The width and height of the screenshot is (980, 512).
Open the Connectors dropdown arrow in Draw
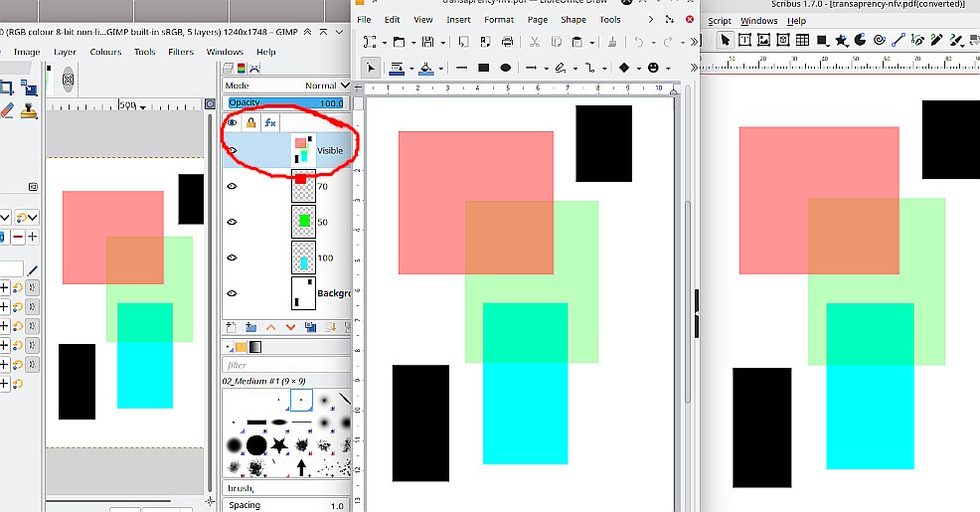[x=604, y=69]
